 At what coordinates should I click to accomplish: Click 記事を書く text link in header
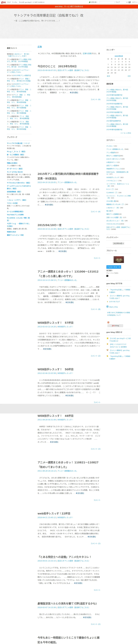tap(94, 2)
